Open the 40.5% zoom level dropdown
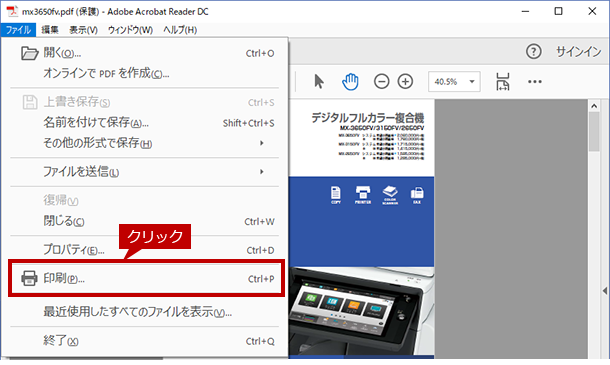The image size is (610, 365). [472, 82]
